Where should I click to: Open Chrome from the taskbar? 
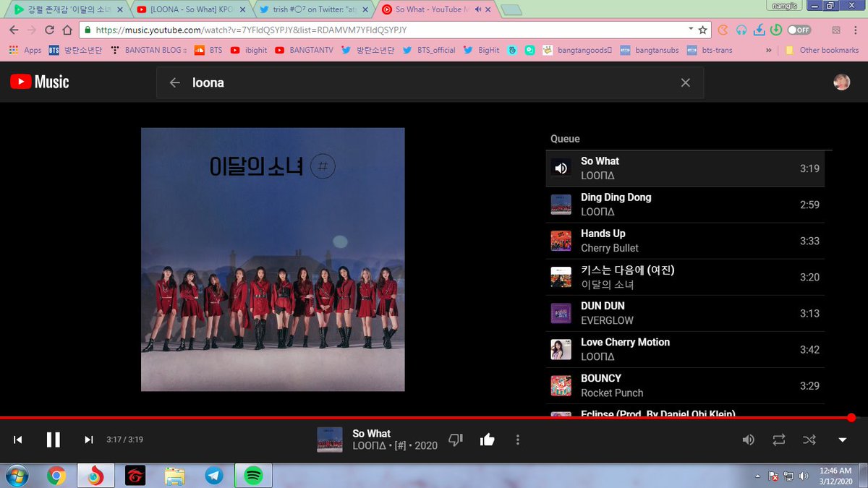click(x=56, y=476)
